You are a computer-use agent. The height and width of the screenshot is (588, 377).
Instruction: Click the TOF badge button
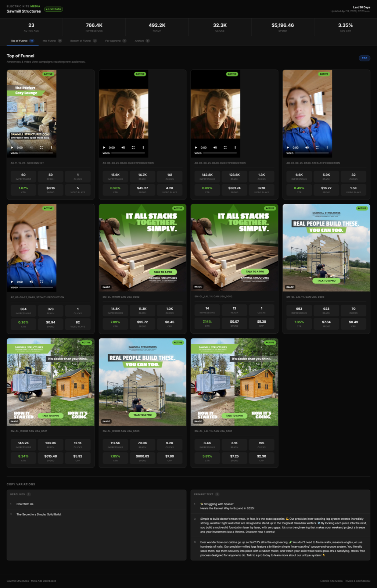click(364, 58)
